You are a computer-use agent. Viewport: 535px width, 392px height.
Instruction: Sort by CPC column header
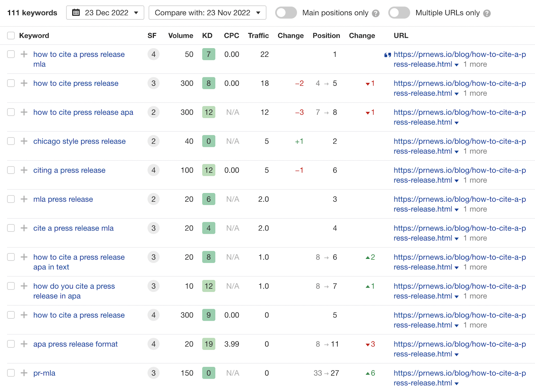[x=231, y=35]
